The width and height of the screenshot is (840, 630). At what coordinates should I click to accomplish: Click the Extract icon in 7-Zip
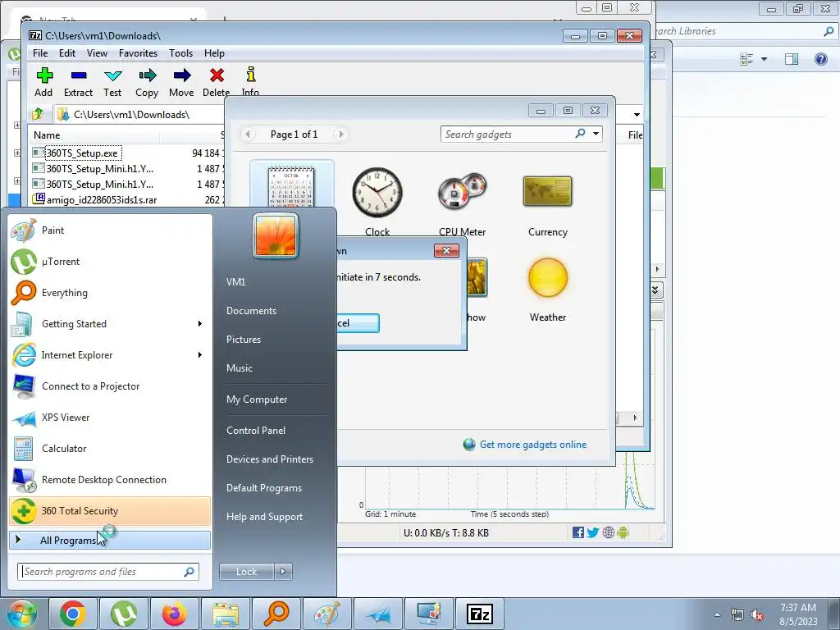[x=78, y=75]
